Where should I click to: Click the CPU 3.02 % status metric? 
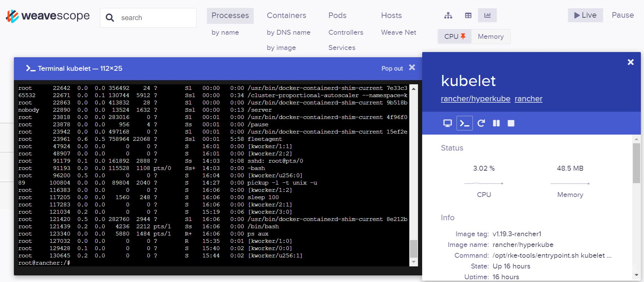pyautogui.click(x=484, y=169)
